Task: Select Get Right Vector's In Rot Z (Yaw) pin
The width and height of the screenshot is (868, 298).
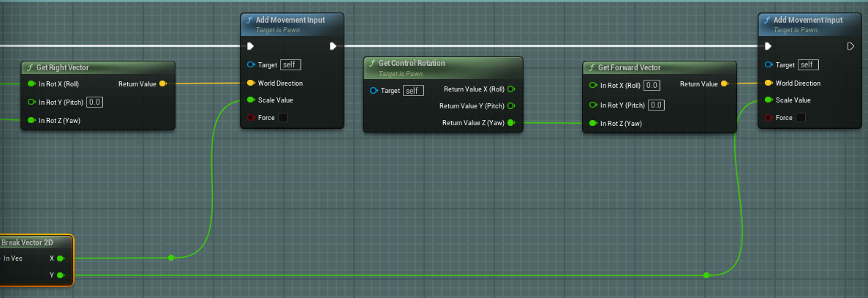Action: pos(31,120)
